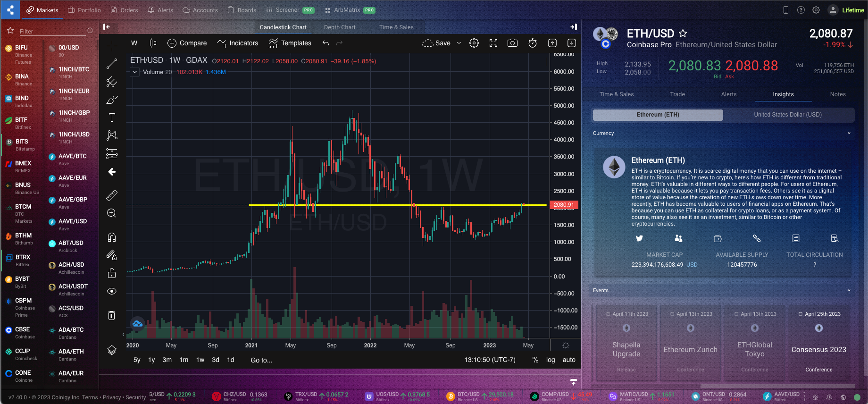Open the prediction and measurement tools
This screenshot has height=404, width=868.
tap(112, 153)
